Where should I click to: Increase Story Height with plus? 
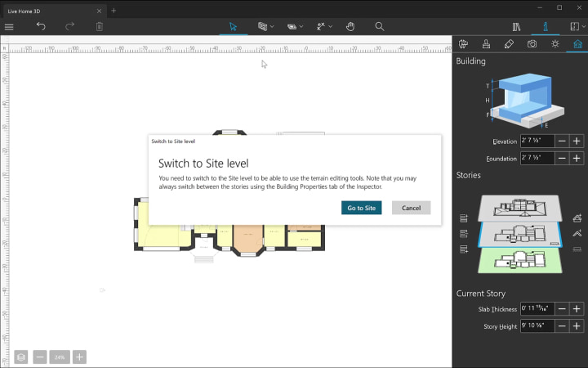(x=577, y=326)
